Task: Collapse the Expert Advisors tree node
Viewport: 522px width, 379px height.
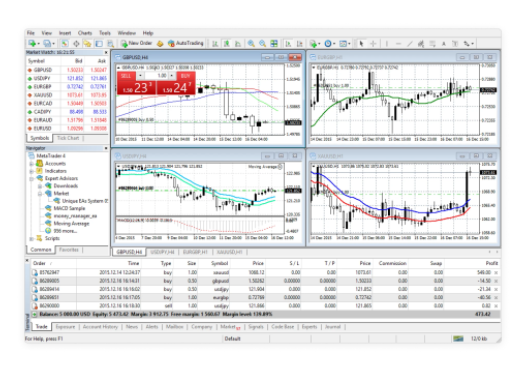Action: pyautogui.click(x=32, y=179)
